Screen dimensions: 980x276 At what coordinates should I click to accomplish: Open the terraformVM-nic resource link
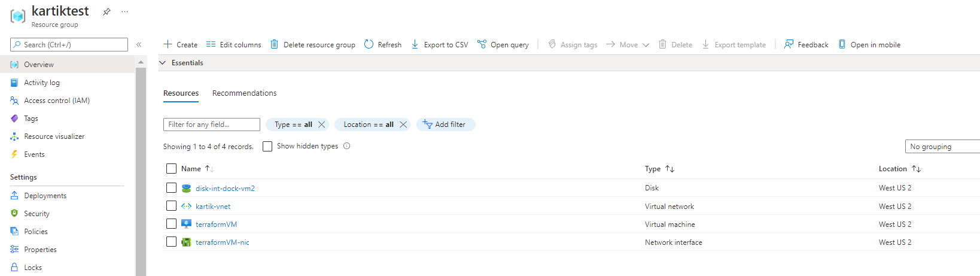[223, 242]
